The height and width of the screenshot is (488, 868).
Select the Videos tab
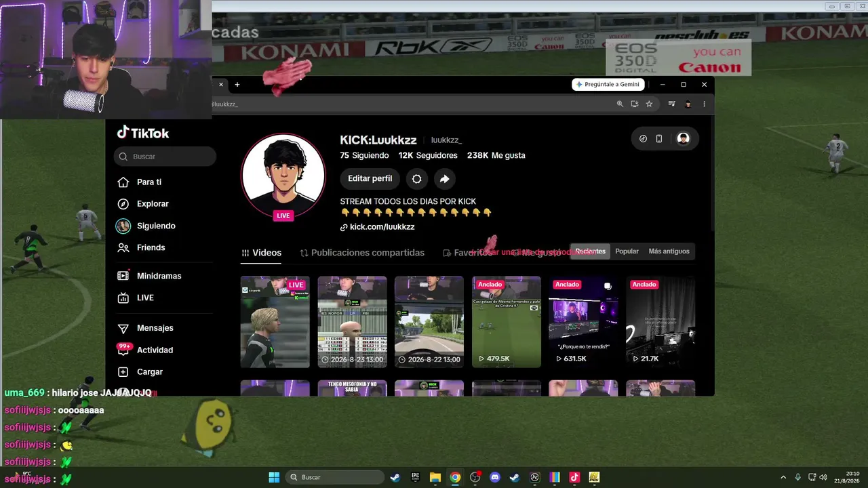coord(261,253)
